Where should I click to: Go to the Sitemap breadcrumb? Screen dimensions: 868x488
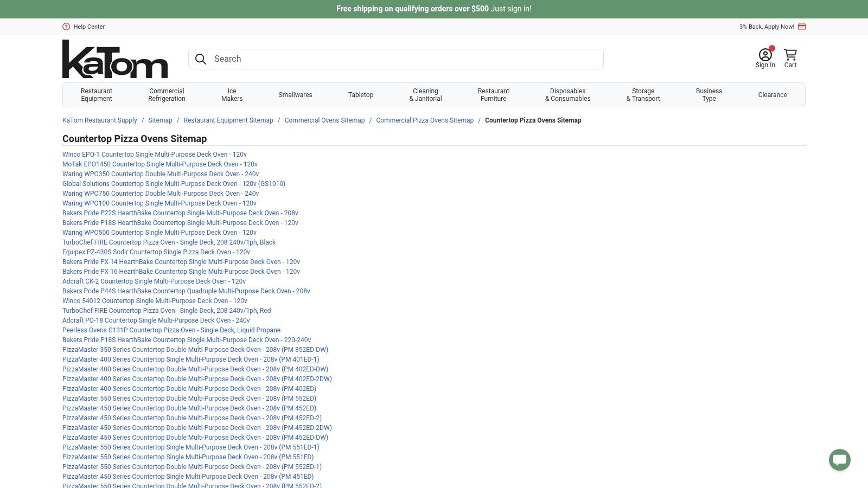tap(160, 120)
